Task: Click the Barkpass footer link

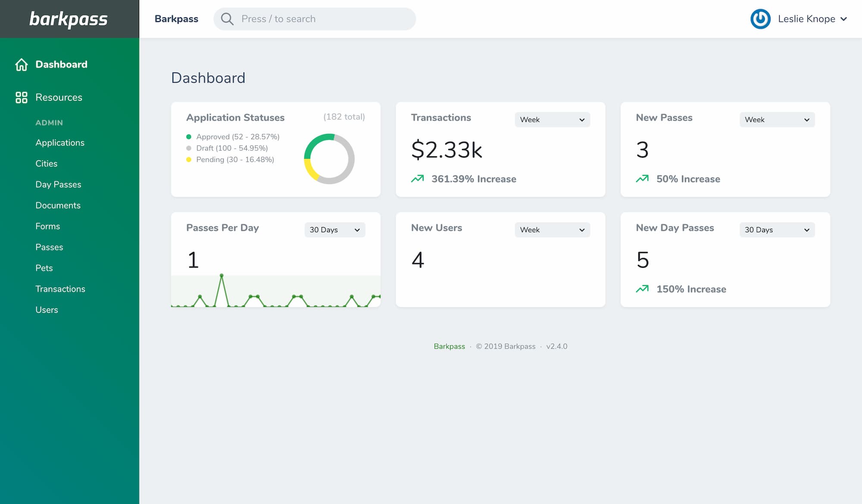Action: 449,346
